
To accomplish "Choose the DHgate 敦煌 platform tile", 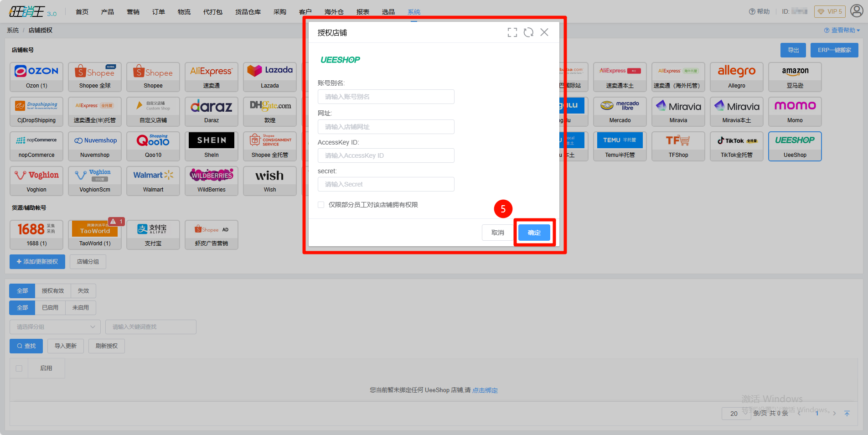I will click(x=270, y=112).
